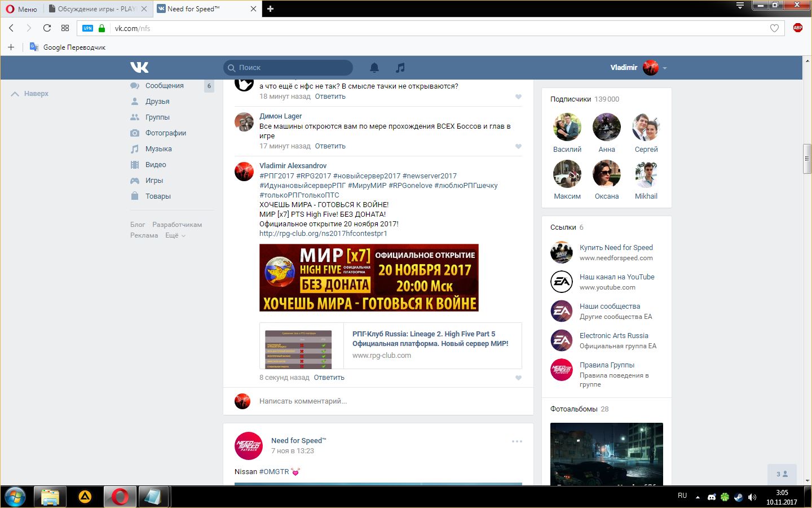812x508 pixels.
Task: Click the Наверх back-to-top button
Action: pos(30,94)
